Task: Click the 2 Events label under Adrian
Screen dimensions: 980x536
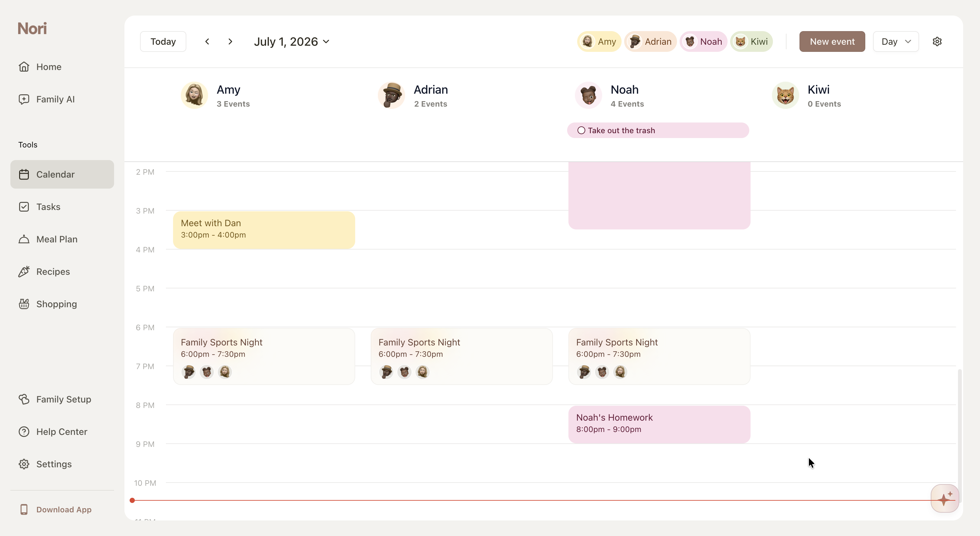Action: [x=431, y=104]
